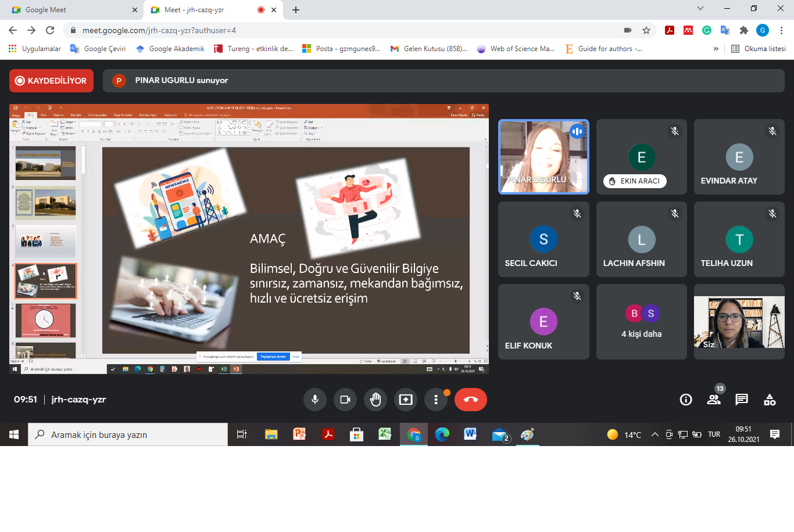Open the tab search dropdown arrow
The width and height of the screenshot is (794, 532).
[x=700, y=9]
